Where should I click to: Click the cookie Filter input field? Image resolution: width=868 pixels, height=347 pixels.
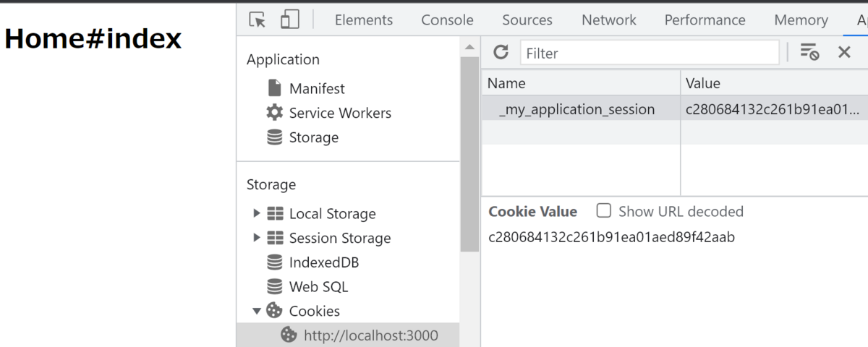(649, 53)
